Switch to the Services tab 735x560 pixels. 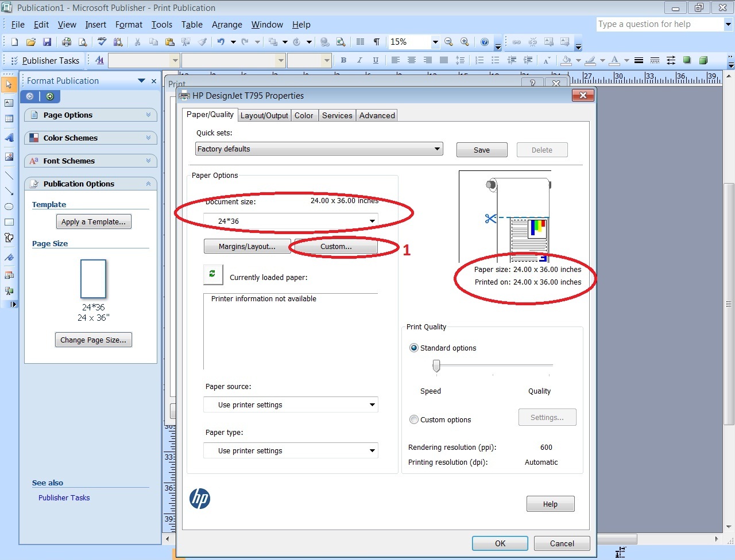[x=337, y=115]
